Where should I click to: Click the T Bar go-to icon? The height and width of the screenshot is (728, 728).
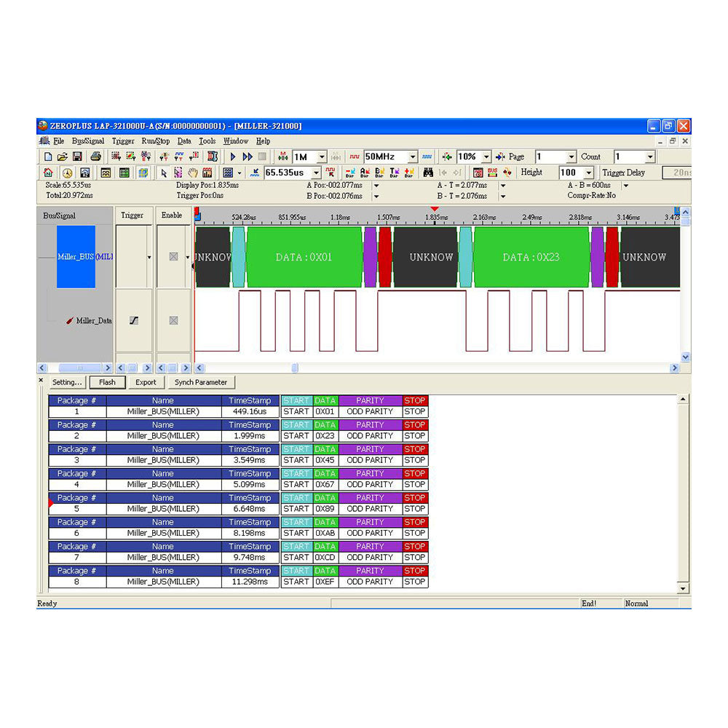pos(394,173)
